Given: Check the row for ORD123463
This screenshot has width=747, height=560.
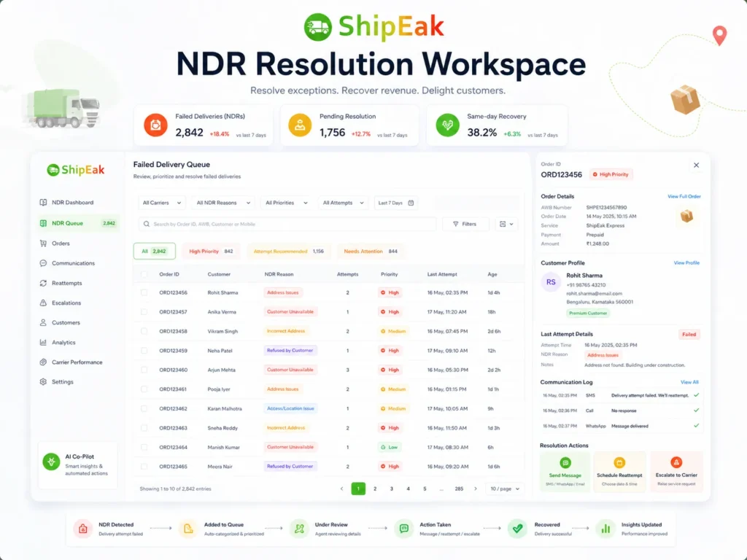Looking at the screenshot, I should [x=144, y=428].
